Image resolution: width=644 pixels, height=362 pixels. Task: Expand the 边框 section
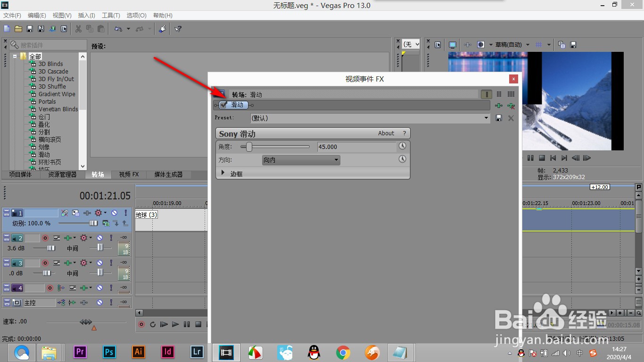point(223,173)
